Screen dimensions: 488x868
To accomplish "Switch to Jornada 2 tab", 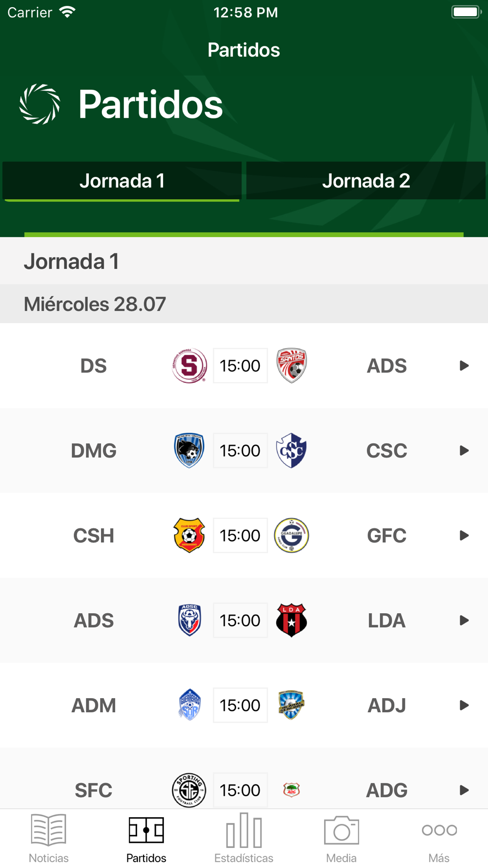I will (366, 181).
